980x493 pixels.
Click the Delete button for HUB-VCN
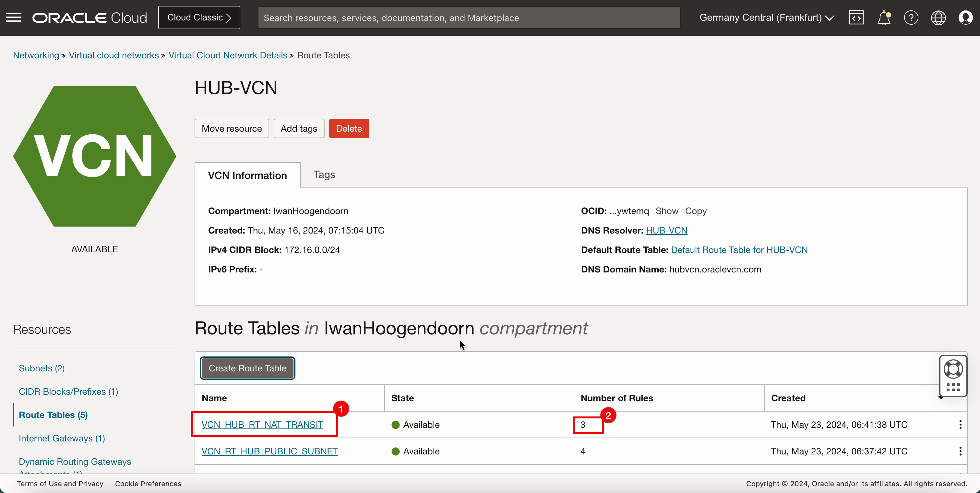click(349, 128)
